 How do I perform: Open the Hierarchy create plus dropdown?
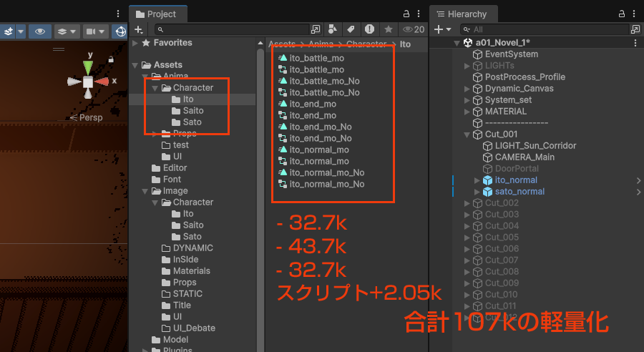444,29
